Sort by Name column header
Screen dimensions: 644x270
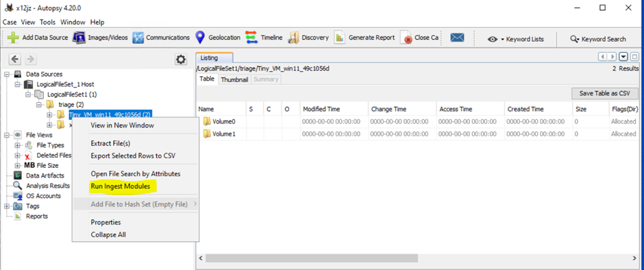coord(221,109)
